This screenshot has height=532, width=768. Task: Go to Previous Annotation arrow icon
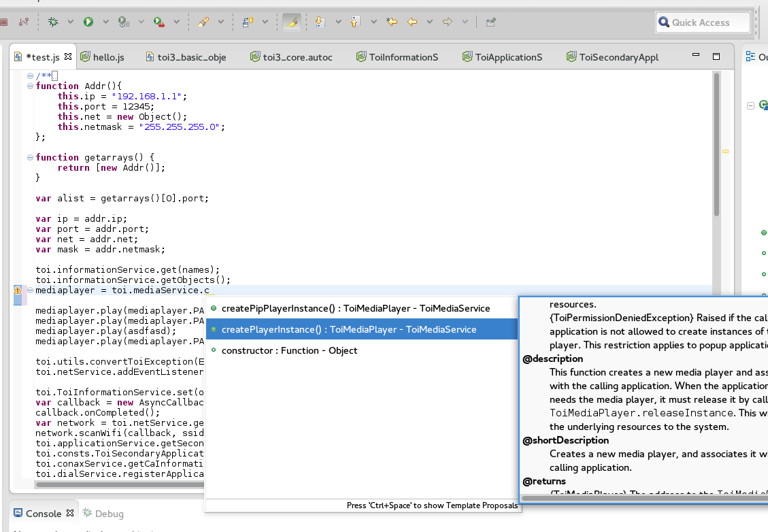pos(354,22)
